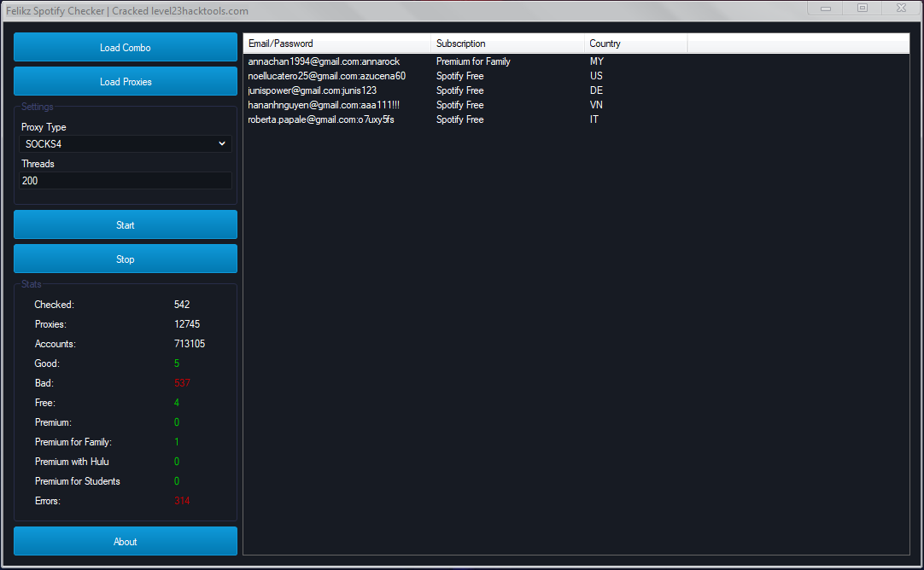924x570 pixels.
Task: Open the About button
Action: 125,541
